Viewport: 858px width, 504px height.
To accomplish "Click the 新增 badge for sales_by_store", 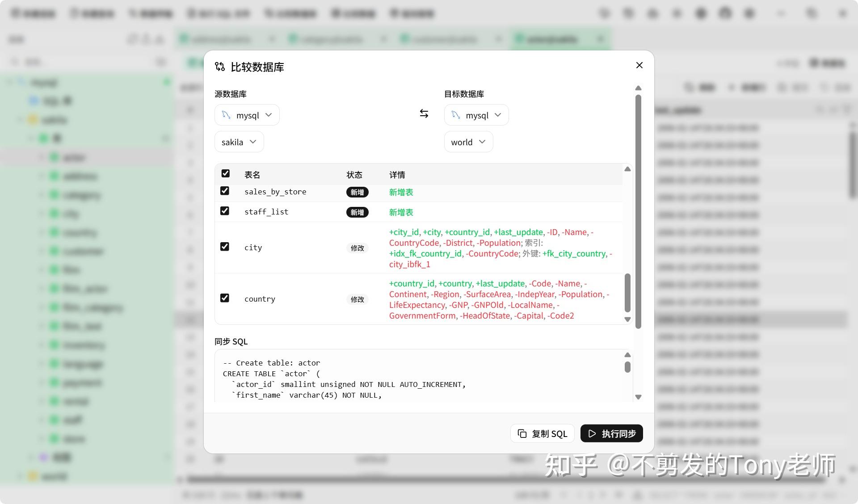I will pos(357,192).
